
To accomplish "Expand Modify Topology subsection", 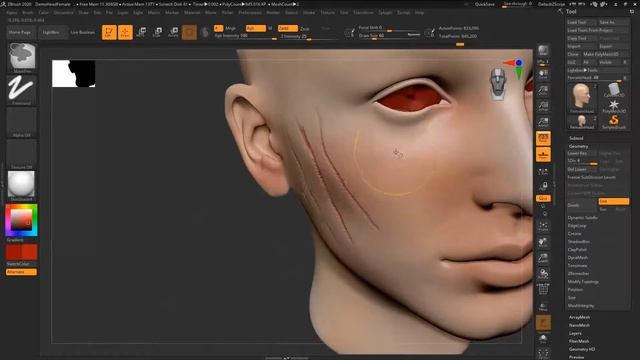I will tap(583, 282).
